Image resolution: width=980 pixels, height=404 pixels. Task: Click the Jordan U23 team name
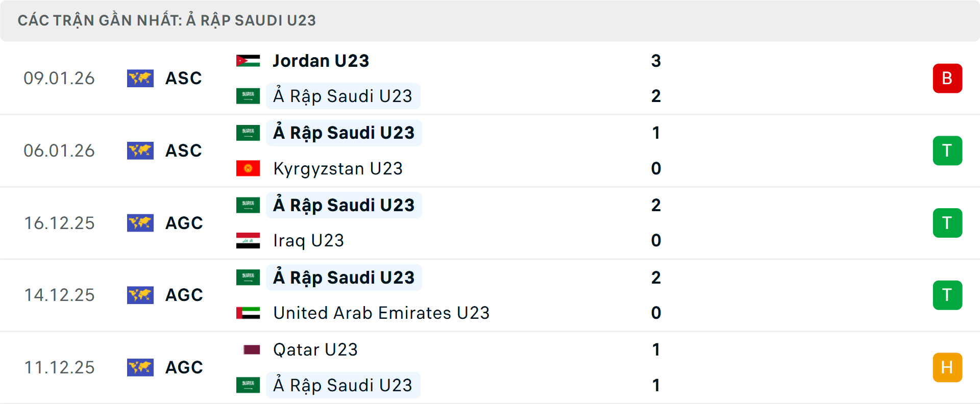point(320,60)
